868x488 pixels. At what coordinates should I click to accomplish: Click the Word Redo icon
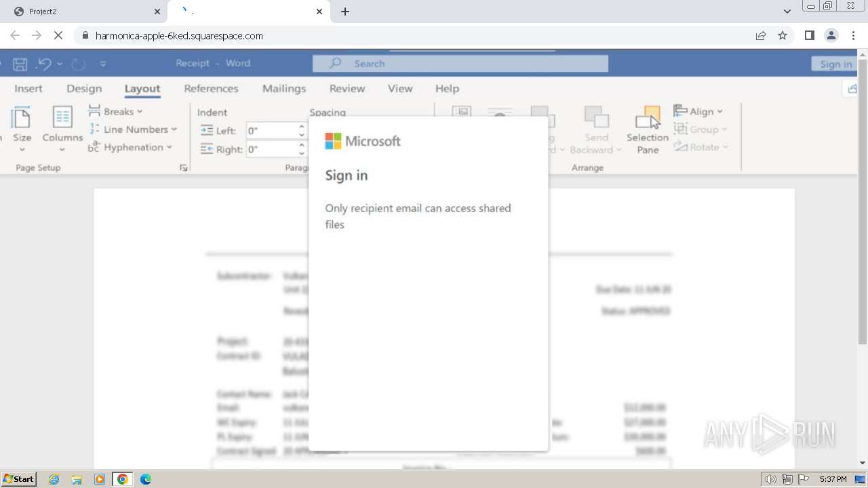(x=79, y=64)
